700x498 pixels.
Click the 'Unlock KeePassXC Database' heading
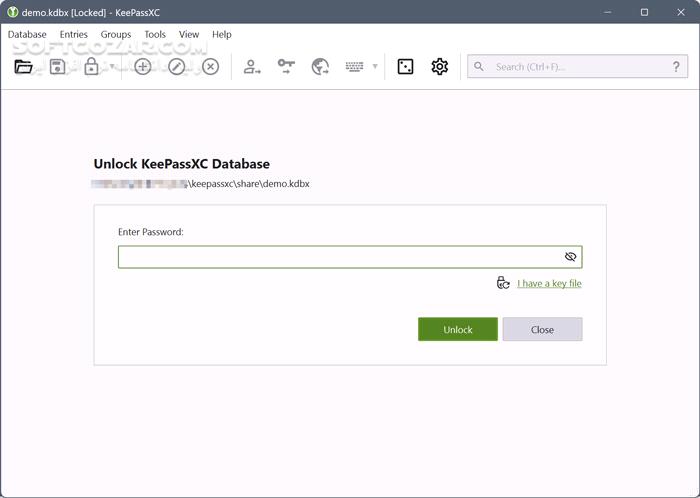point(181,164)
